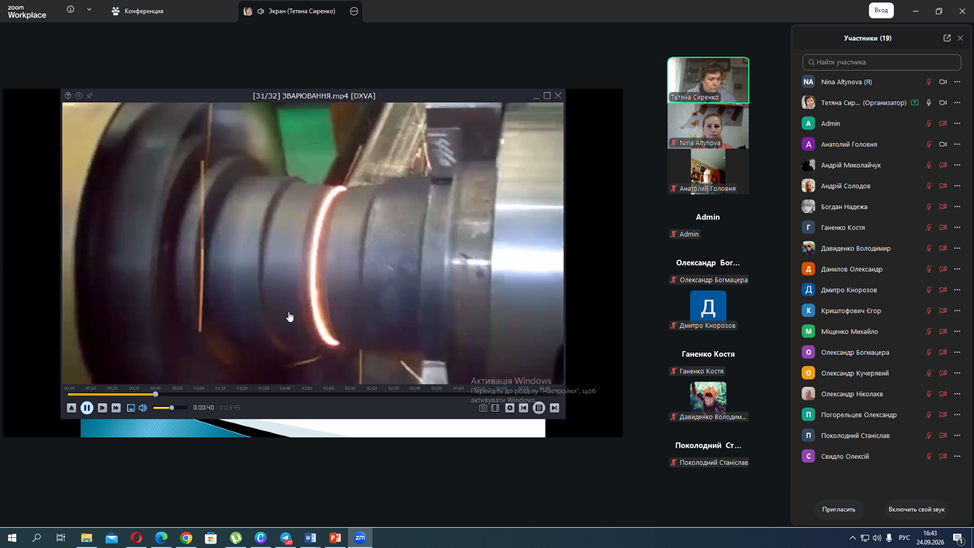This screenshot has width=974, height=548.
Task: Toggle Nina Altynova camera icon in the list
Action: pos(943,82)
